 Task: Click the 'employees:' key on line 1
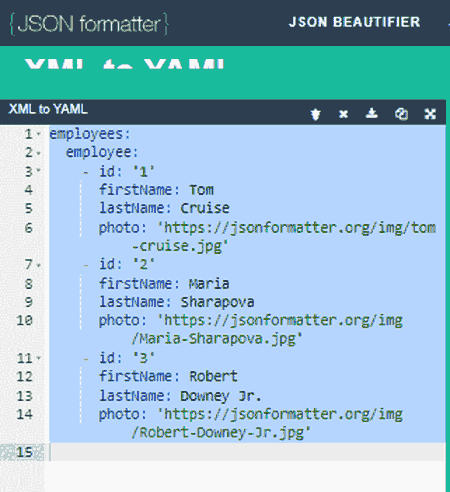pyautogui.click(x=90, y=134)
